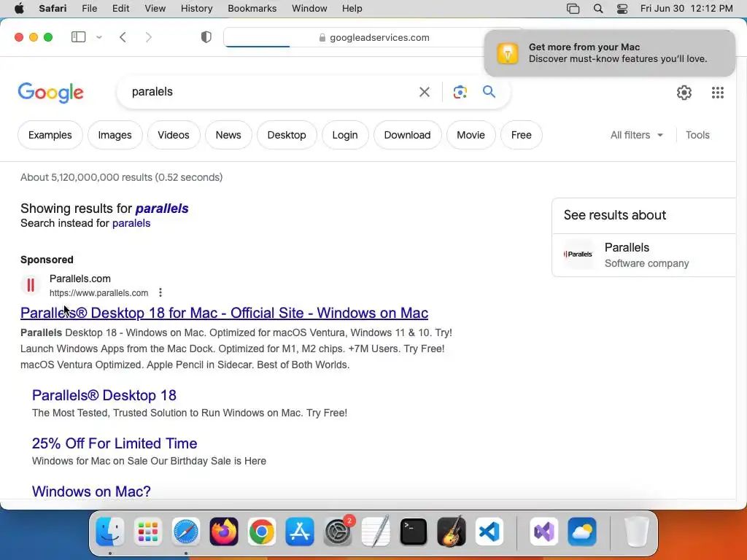
Task: Open the History menu
Action: click(x=197, y=8)
